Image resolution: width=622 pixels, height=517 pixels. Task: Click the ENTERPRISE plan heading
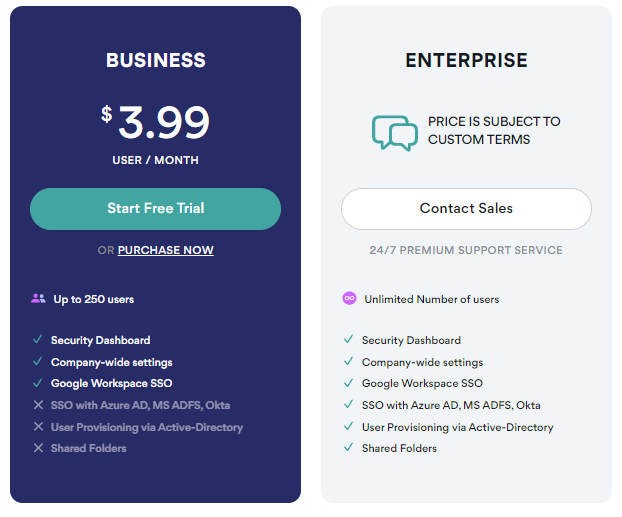(x=466, y=60)
